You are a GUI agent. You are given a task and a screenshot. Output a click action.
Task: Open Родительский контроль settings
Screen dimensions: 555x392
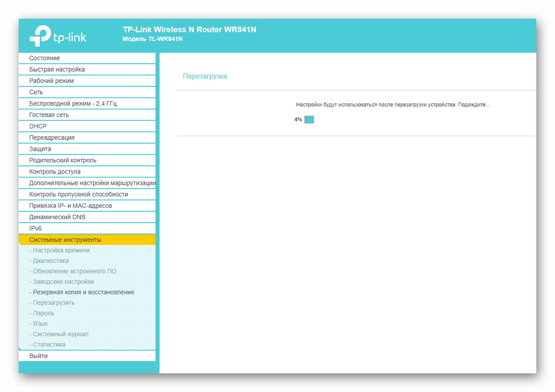(x=63, y=160)
